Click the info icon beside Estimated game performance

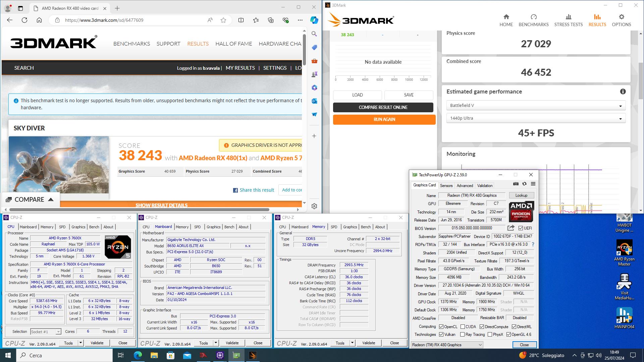[623, 92]
